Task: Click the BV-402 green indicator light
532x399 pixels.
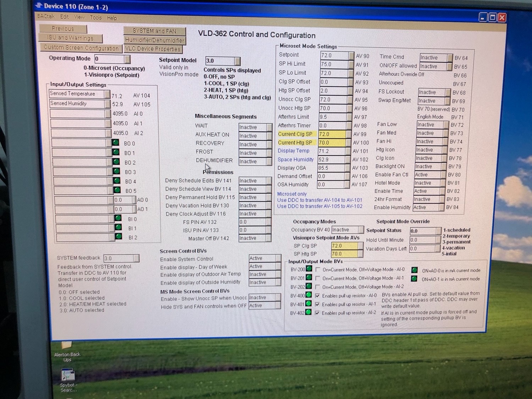Action: 308,312
